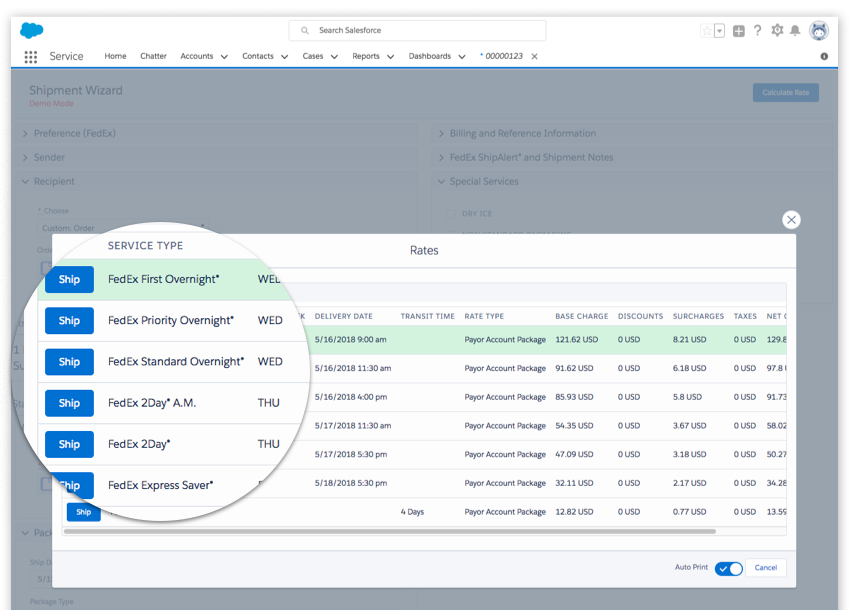Image resolution: width=857 pixels, height=610 pixels.
Task: Click Service Type column header
Action: click(145, 246)
